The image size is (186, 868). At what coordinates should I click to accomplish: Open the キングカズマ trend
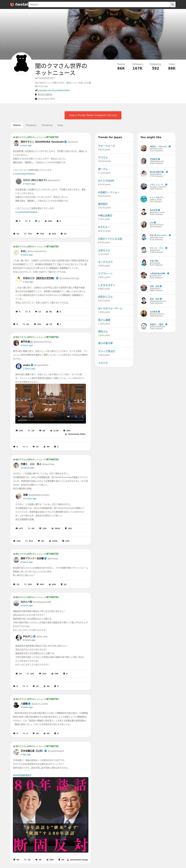click(x=105, y=262)
